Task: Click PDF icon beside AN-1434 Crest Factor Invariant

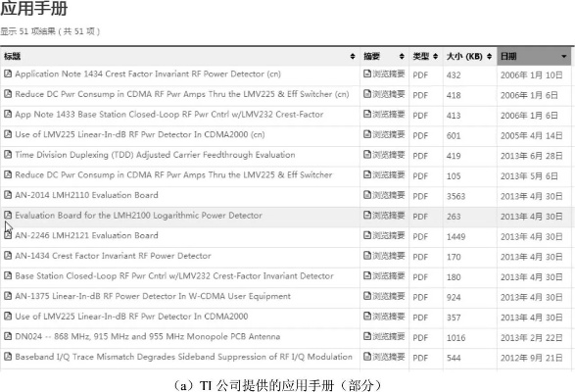Action: [8, 256]
